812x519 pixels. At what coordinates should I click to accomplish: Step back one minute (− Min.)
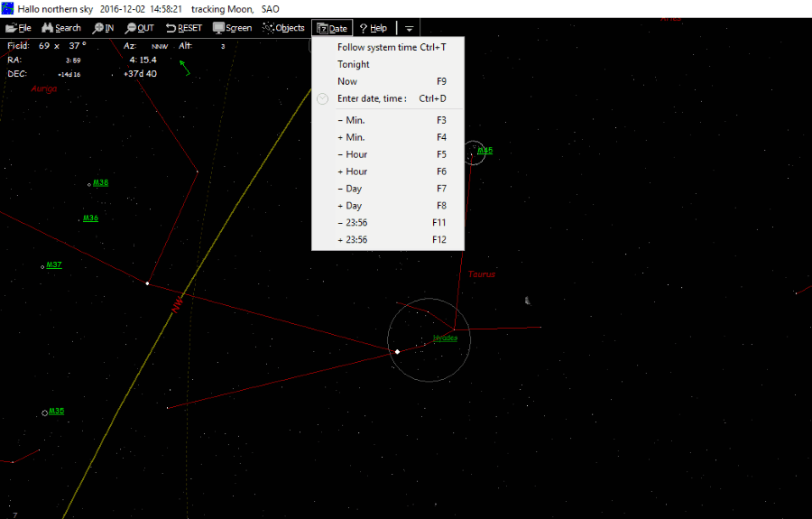tap(388, 120)
